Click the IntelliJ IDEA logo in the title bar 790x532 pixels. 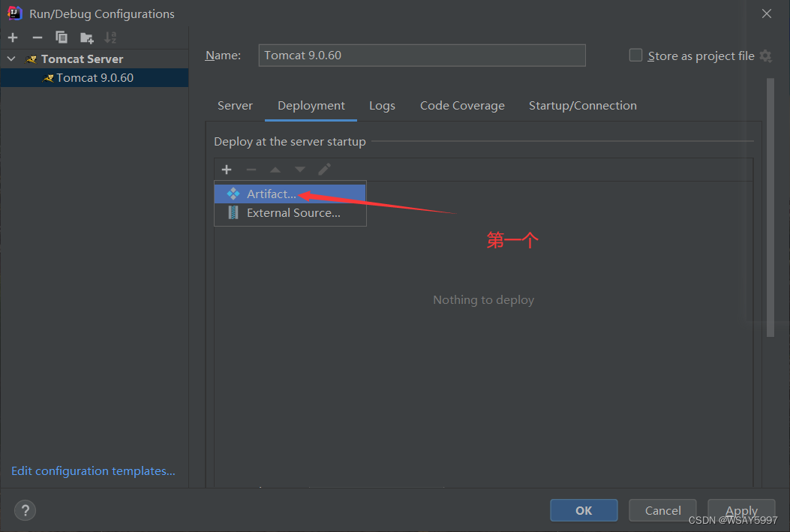click(x=14, y=13)
